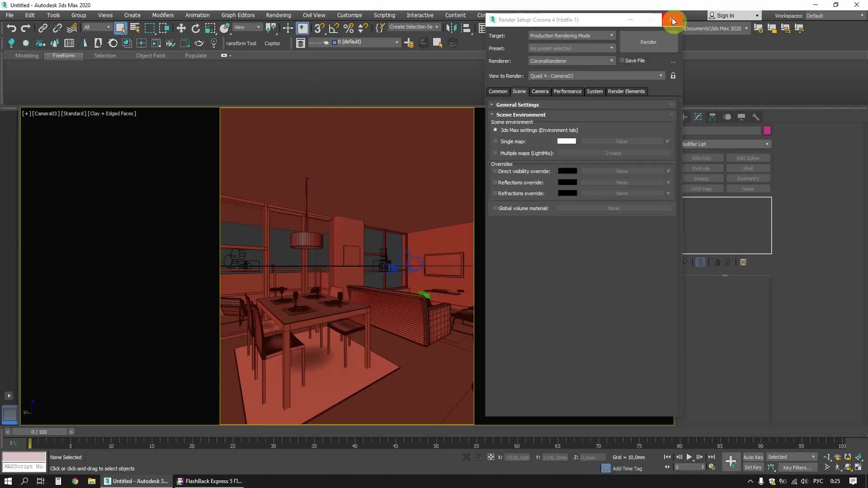Collapse the Scene Environment rollout
Viewport: 868px width, 488px height.
point(520,115)
